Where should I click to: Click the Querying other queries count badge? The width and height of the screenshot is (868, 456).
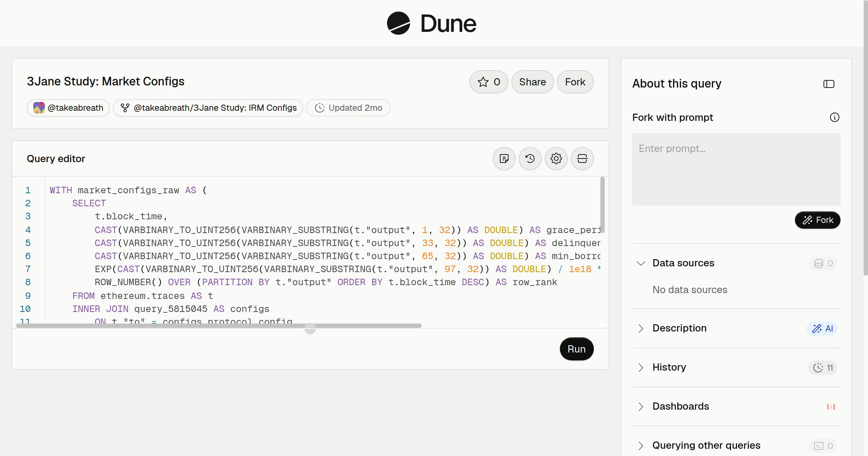[x=823, y=446]
